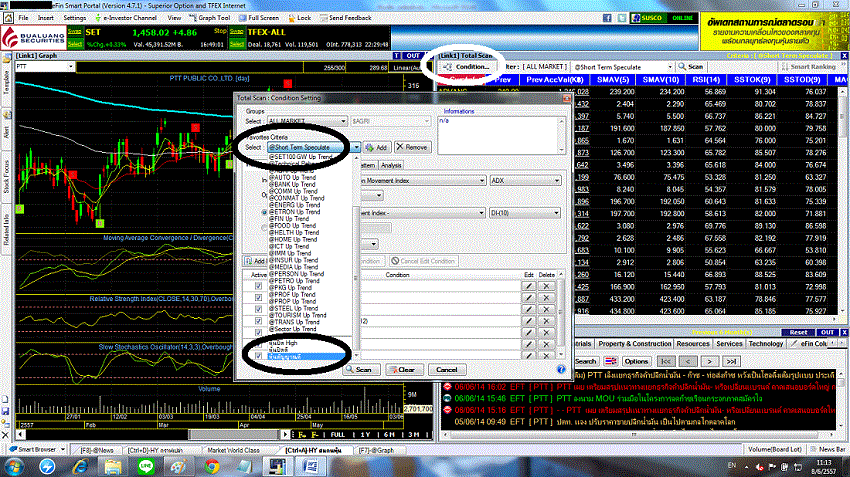The width and height of the screenshot is (850, 477).
Task: Toggle Active checkbox of fourth condition row
Action: tap(258, 321)
